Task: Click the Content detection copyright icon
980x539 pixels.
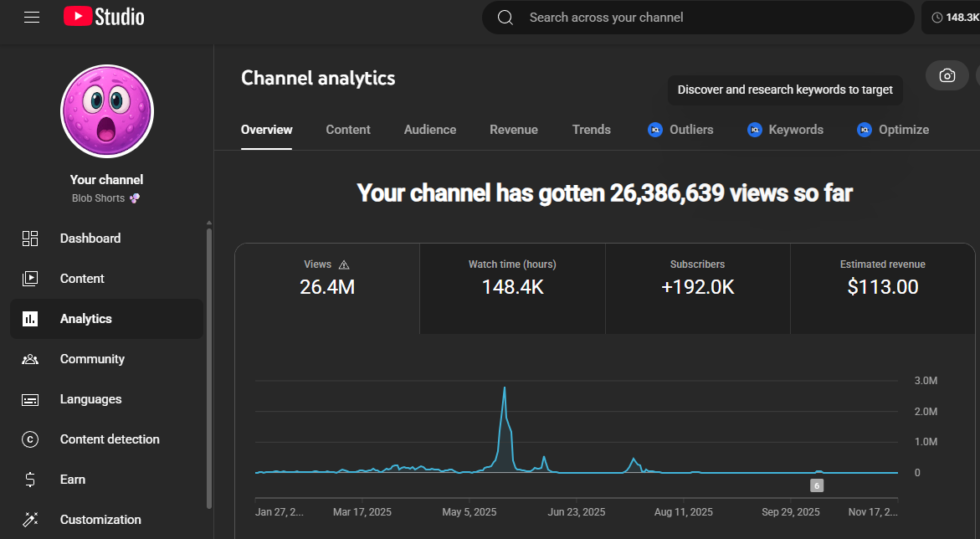Action: pyautogui.click(x=30, y=439)
